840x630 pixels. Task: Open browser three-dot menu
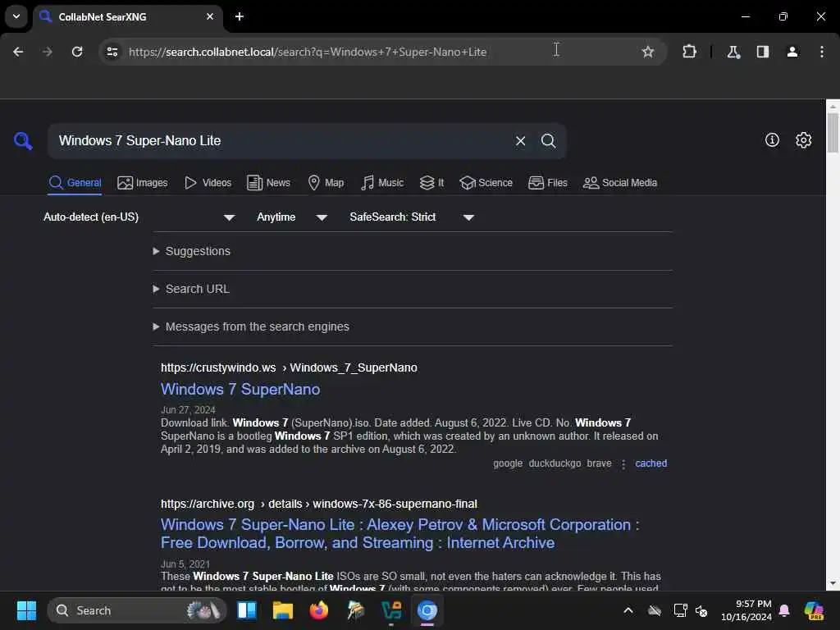(x=822, y=52)
